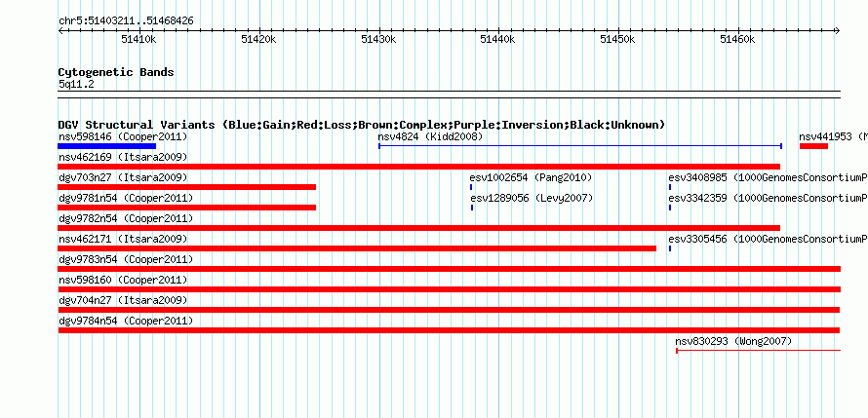Click the nsv441953 variant label

point(833,136)
